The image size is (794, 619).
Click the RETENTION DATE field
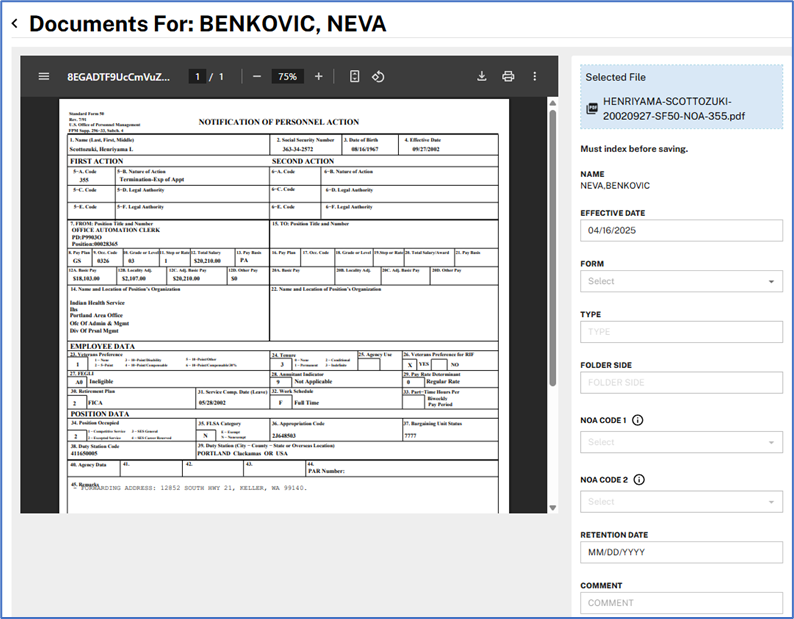pyautogui.click(x=681, y=552)
